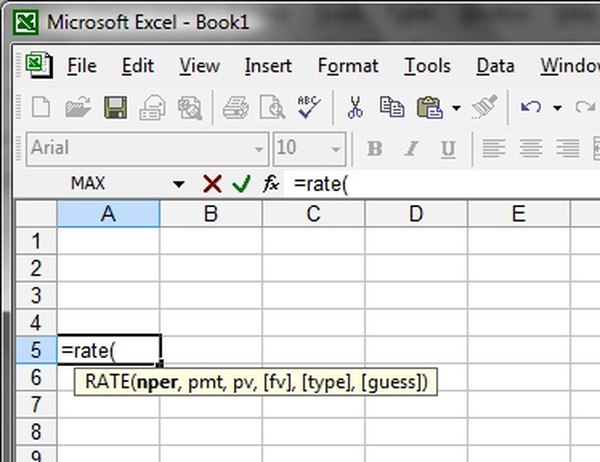Confirm formula entry with green checkmark

tap(241, 184)
